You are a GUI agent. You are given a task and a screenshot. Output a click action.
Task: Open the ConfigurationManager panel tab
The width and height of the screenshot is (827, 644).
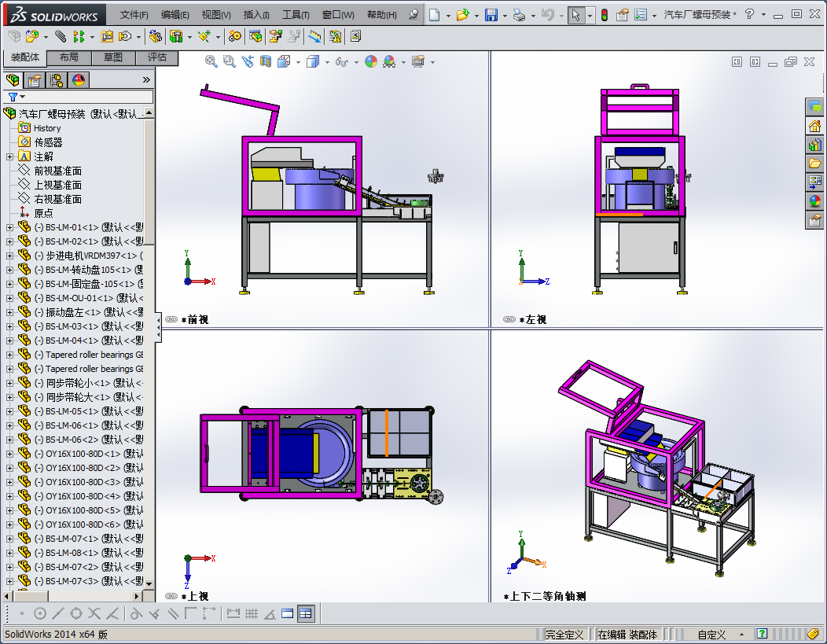[x=57, y=80]
